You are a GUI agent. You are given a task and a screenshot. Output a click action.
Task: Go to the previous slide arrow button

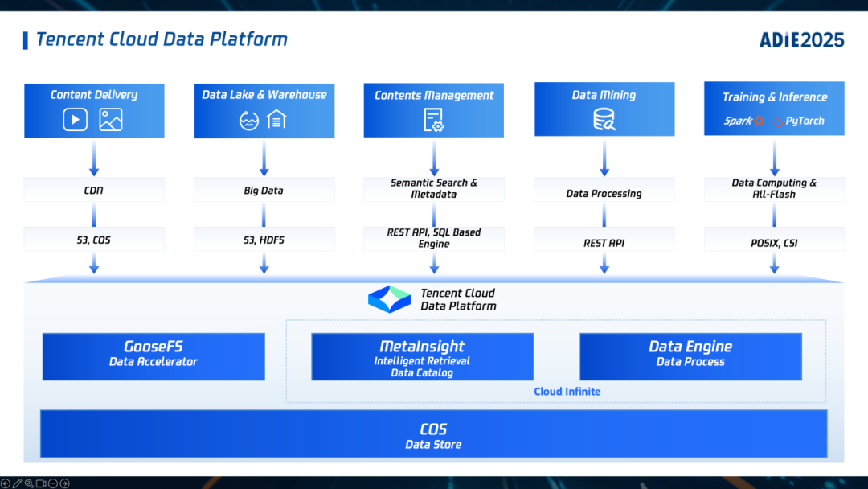[5, 483]
